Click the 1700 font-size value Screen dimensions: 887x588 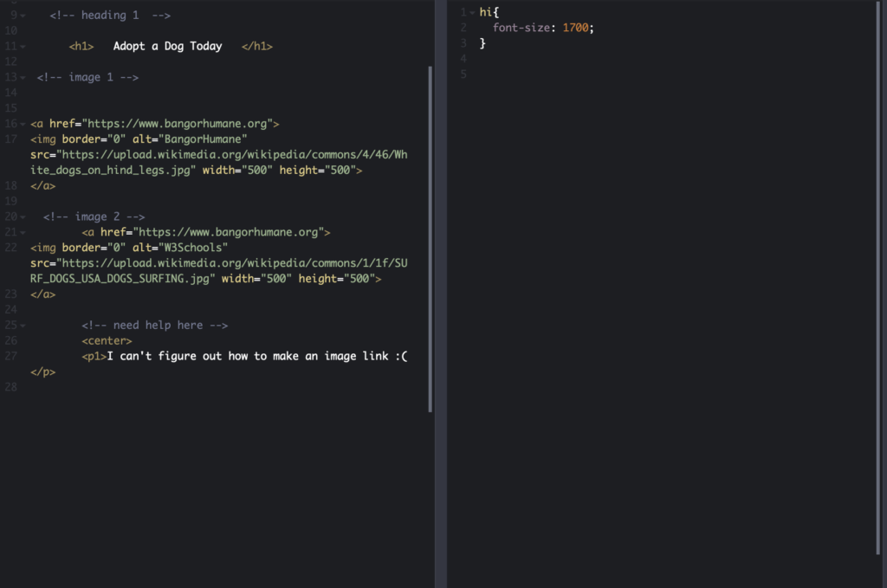pyautogui.click(x=576, y=28)
